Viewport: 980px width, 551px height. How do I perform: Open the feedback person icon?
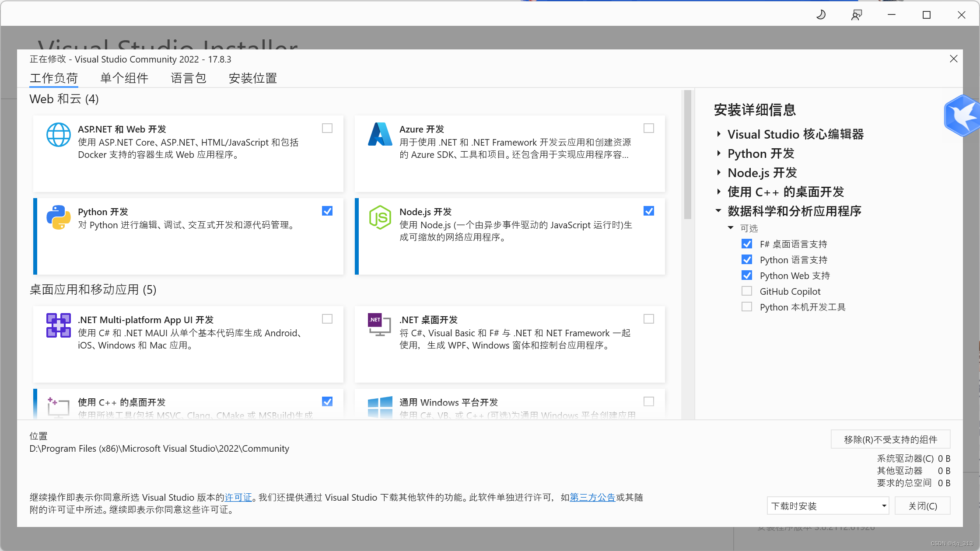point(856,15)
